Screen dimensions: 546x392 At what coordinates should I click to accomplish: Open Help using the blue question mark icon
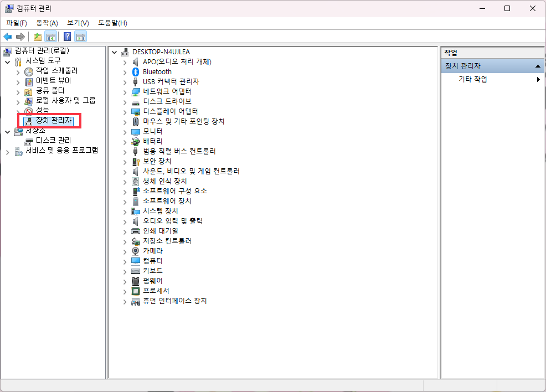67,37
